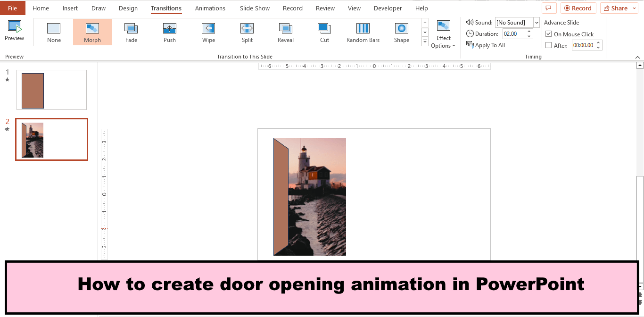Open the Home tab
The width and height of the screenshot is (644, 317).
tap(41, 8)
